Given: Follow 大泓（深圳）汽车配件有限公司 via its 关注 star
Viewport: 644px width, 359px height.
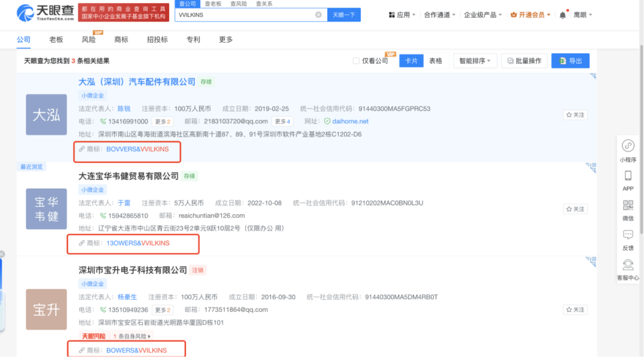Looking at the screenshot, I should tap(574, 115).
